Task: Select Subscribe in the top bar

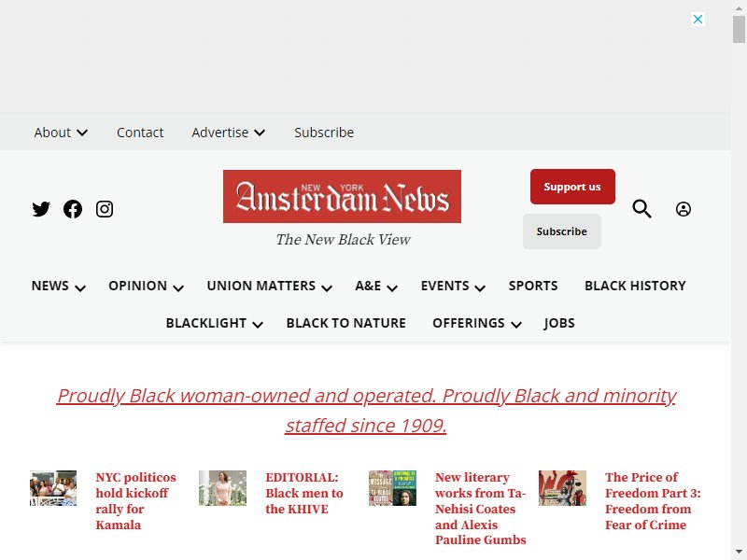Action: tap(324, 133)
